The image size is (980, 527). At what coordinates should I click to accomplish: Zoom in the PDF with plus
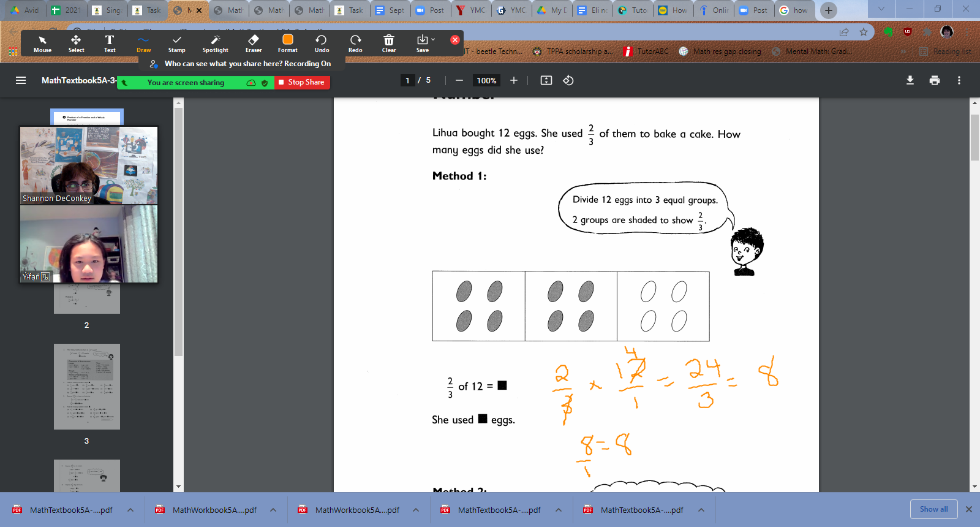click(x=514, y=80)
